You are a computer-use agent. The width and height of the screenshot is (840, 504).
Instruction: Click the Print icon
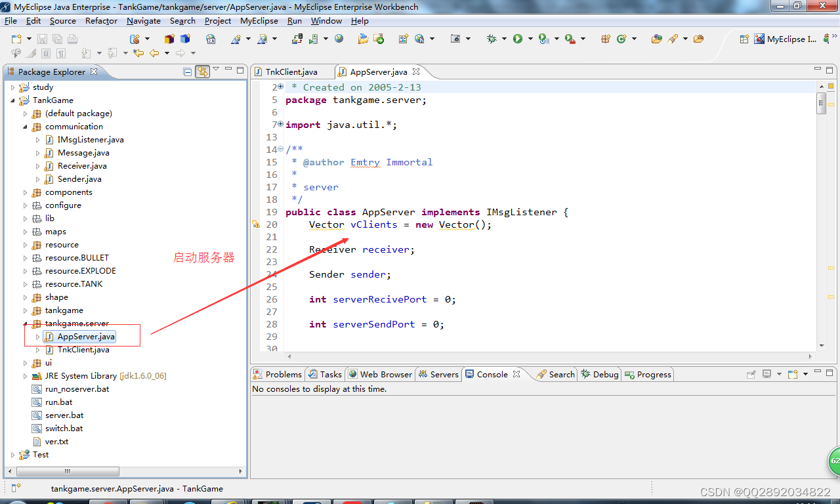click(72, 39)
